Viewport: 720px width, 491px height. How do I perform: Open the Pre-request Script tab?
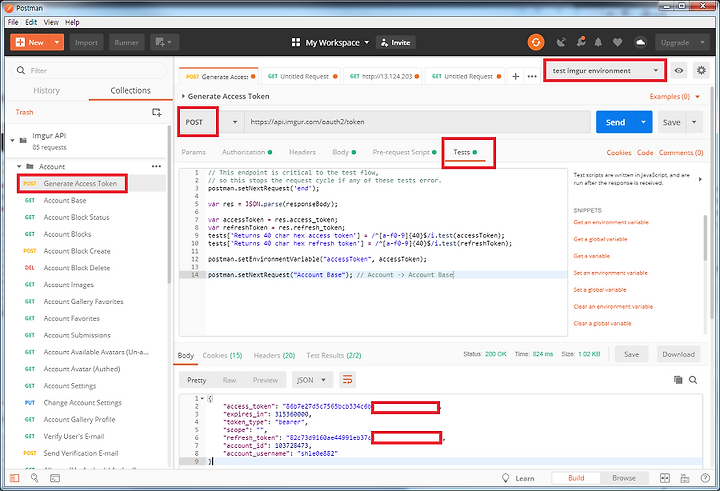pyautogui.click(x=405, y=152)
